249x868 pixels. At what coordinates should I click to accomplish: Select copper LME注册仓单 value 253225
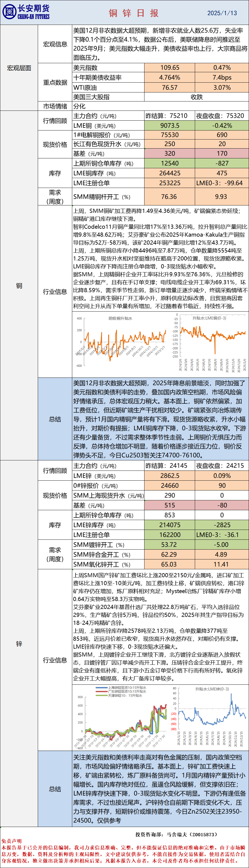(x=169, y=183)
